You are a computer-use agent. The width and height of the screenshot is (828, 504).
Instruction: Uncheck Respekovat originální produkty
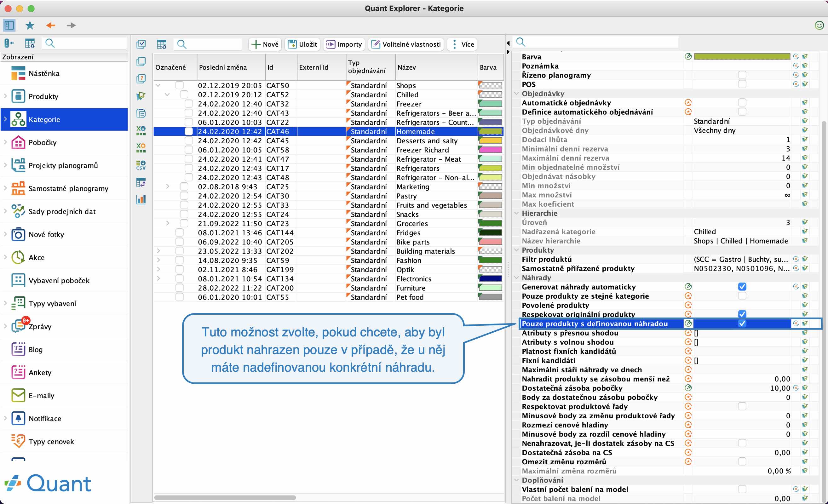tap(742, 314)
